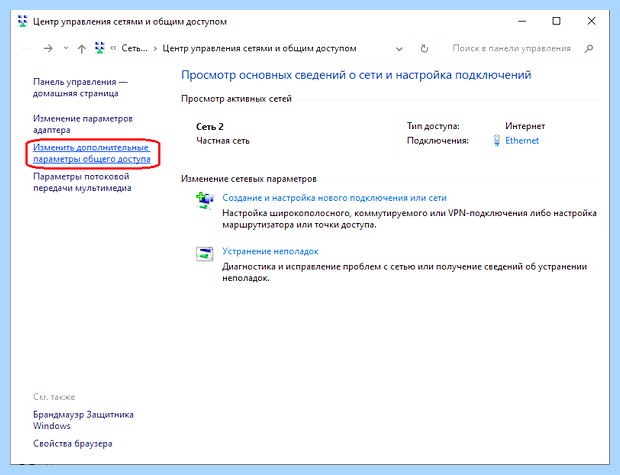This screenshot has height=475, width=620.
Task: Open Изменение параметров адаптера
Action: [83, 124]
